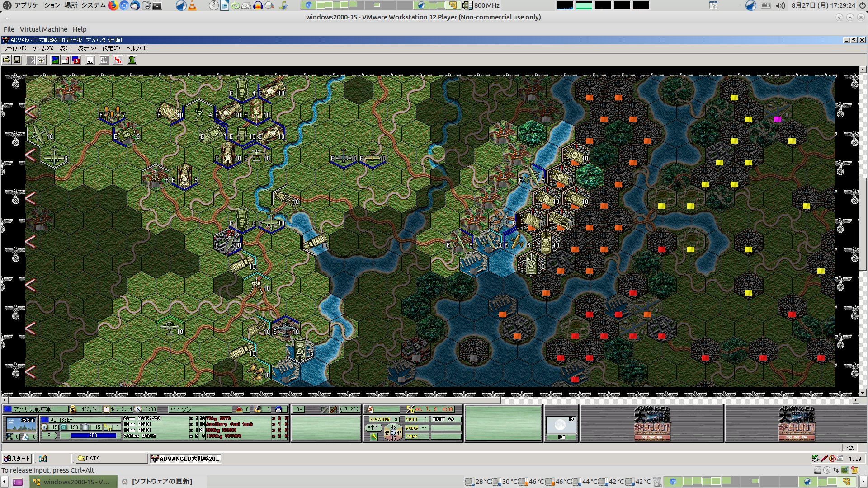This screenshot has height=488, width=868.
Task: Launch VLC media player from the top panel
Action: (192, 5)
